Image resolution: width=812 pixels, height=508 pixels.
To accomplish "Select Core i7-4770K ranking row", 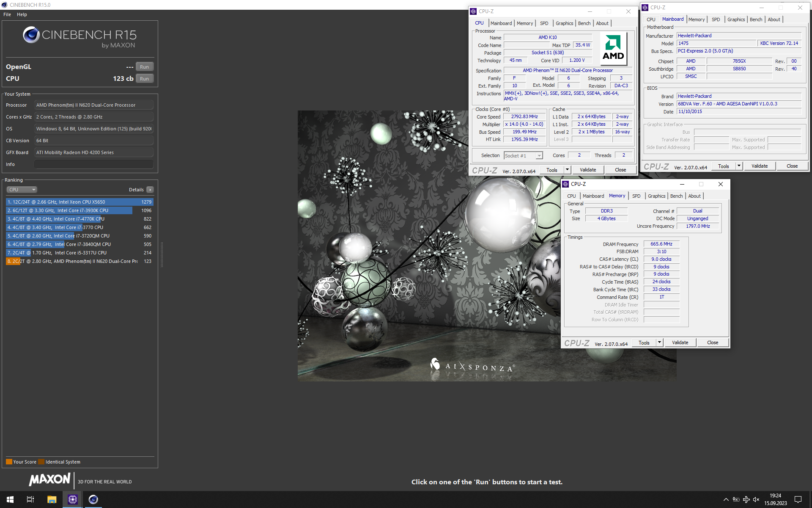I will pyautogui.click(x=80, y=219).
